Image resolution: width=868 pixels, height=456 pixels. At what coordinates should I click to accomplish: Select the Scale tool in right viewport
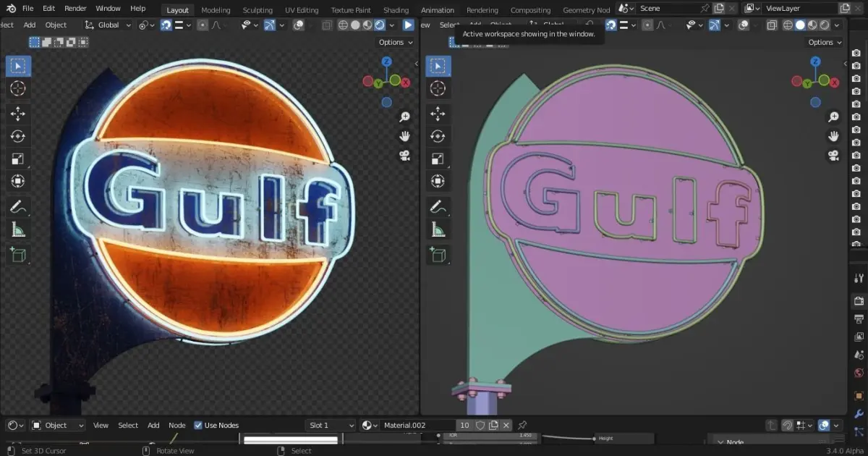pyautogui.click(x=438, y=159)
